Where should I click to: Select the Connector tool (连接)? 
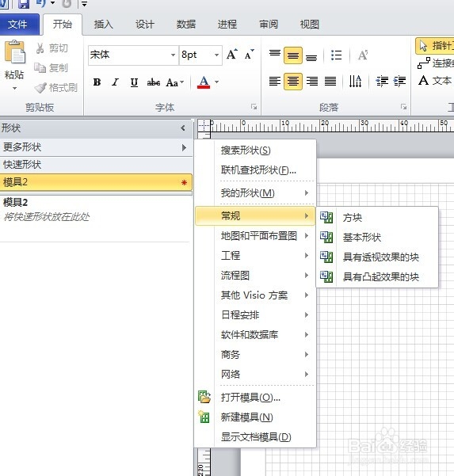click(x=436, y=63)
